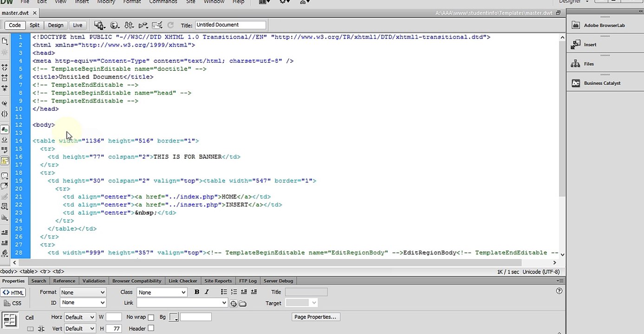Screen dimensions: 644x334
Task: Open the Link Checker tab
Action: [183, 281]
